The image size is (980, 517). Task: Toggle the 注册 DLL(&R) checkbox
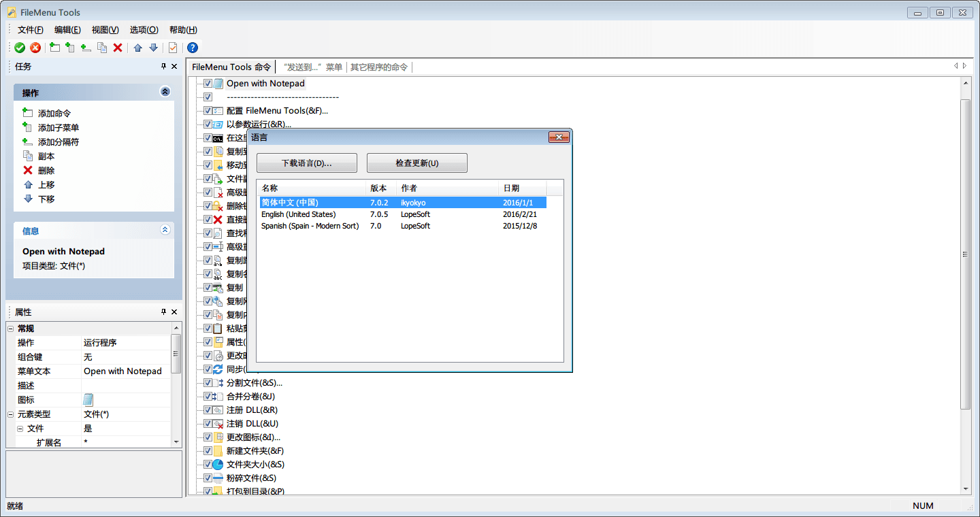coord(208,410)
